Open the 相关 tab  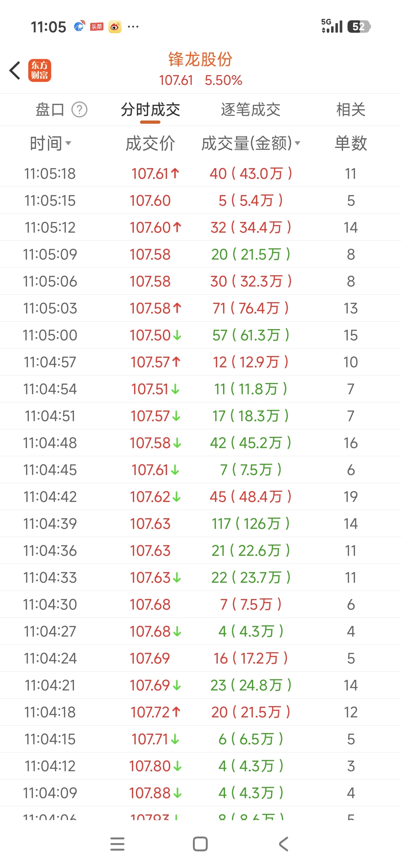[x=351, y=110]
